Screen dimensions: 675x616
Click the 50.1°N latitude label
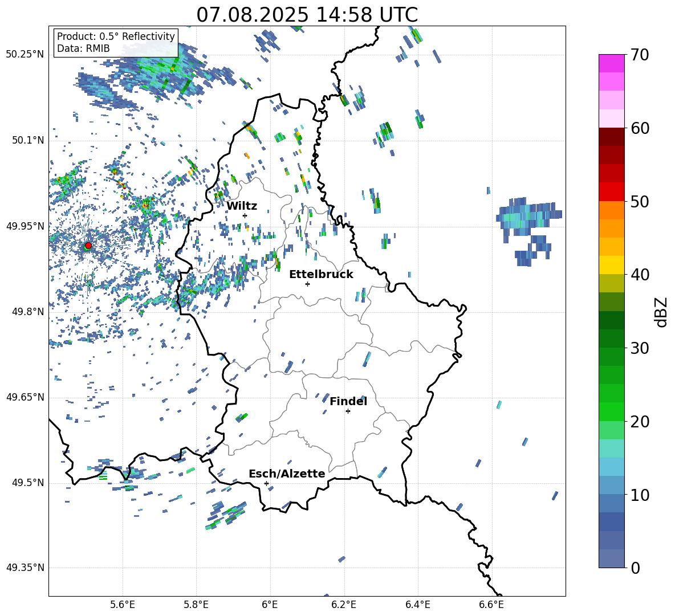28,140
